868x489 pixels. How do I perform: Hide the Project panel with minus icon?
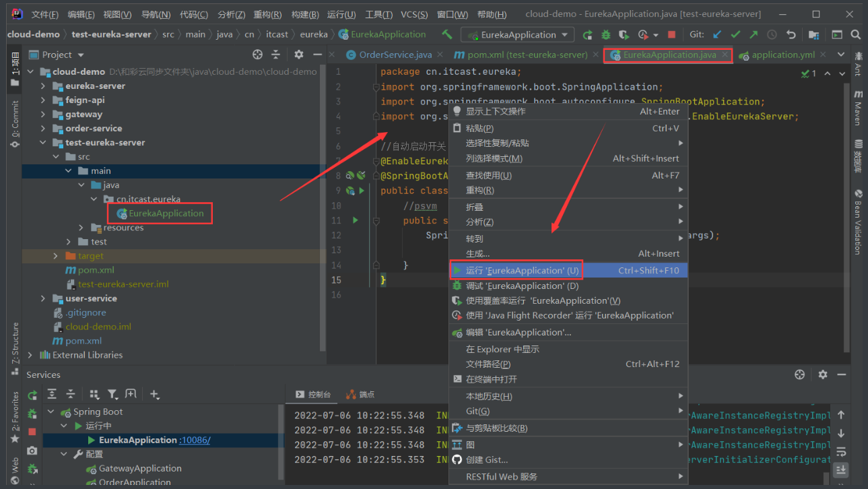pyautogui.click(x=317, y=55)
